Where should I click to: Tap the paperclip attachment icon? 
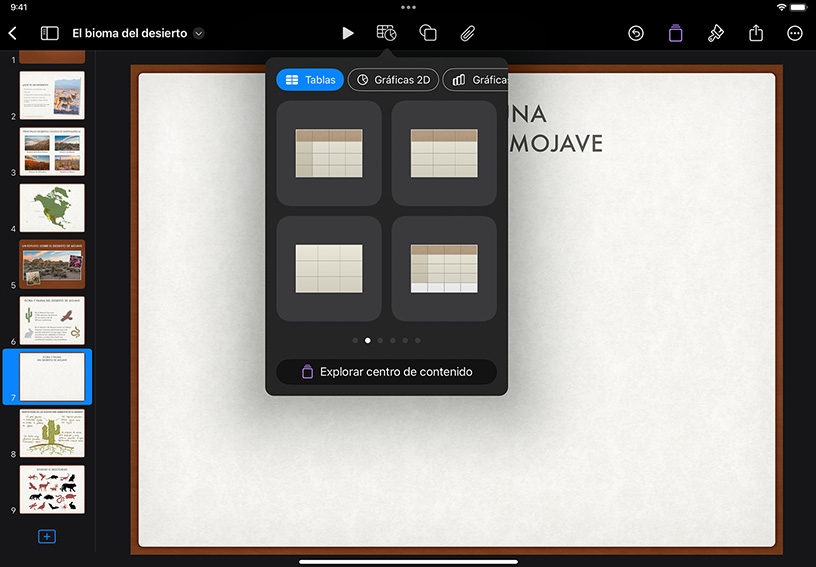(467, 33)
